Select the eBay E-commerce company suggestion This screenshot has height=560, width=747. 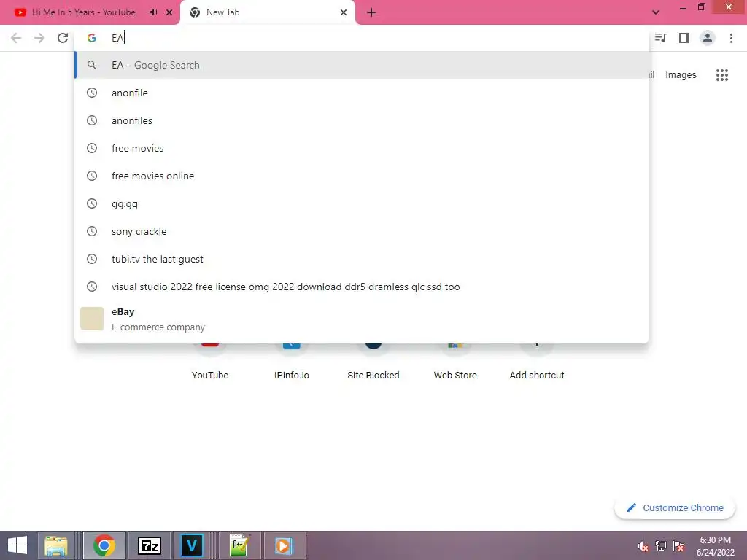[x=362, y=319]
